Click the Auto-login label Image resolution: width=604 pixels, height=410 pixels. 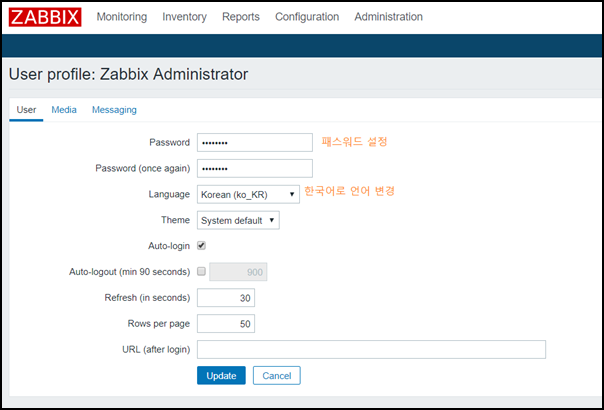(169, 246)
